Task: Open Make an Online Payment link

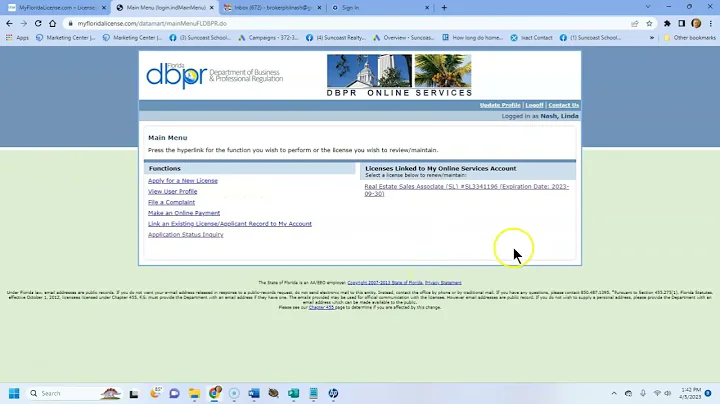Action: 184,213
